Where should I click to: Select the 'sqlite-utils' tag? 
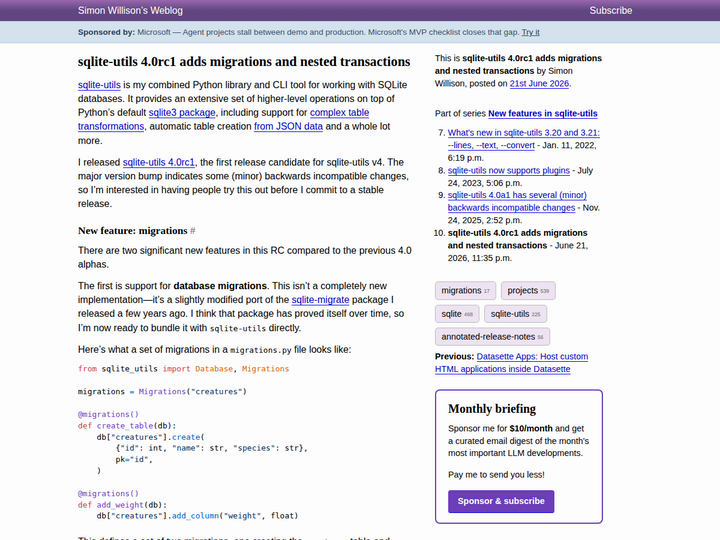tap(515, 314)
